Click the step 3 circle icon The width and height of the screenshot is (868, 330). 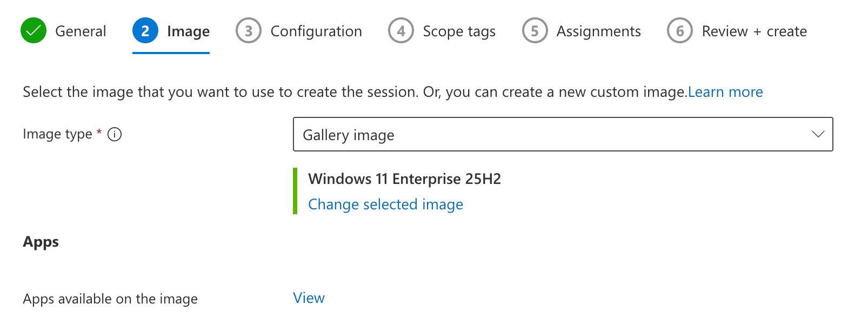click(x=249, y=31)
